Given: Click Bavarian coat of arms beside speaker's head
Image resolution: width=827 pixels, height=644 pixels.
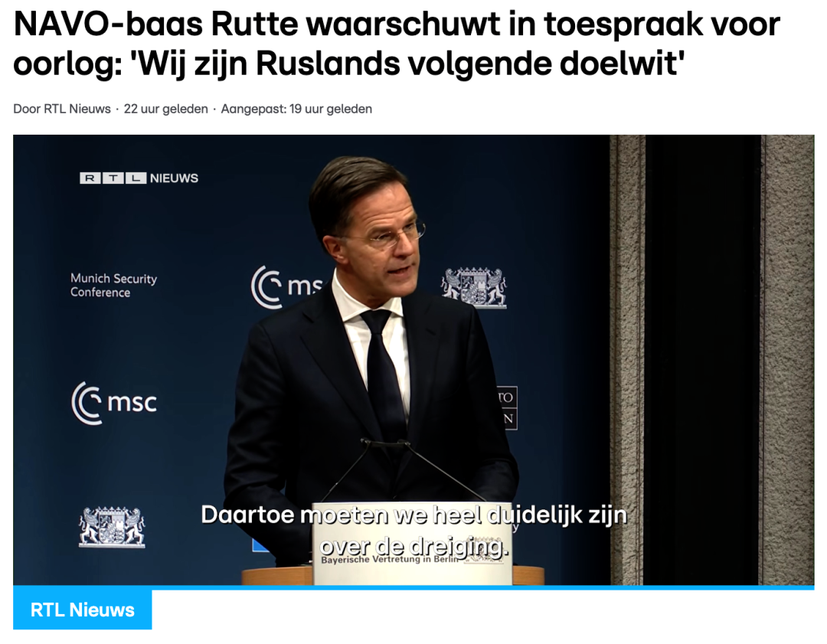Looking at the screenshot, I should 474,287.
